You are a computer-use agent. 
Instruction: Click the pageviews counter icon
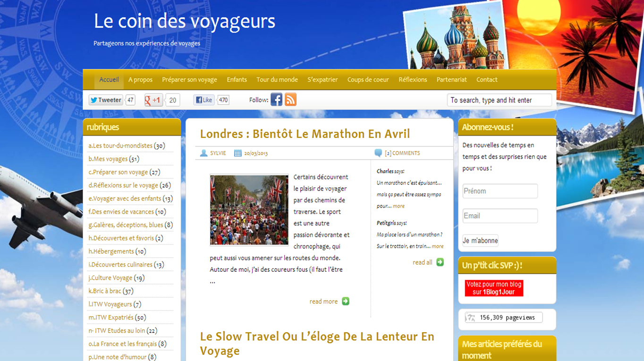click(x=470, y=318)
